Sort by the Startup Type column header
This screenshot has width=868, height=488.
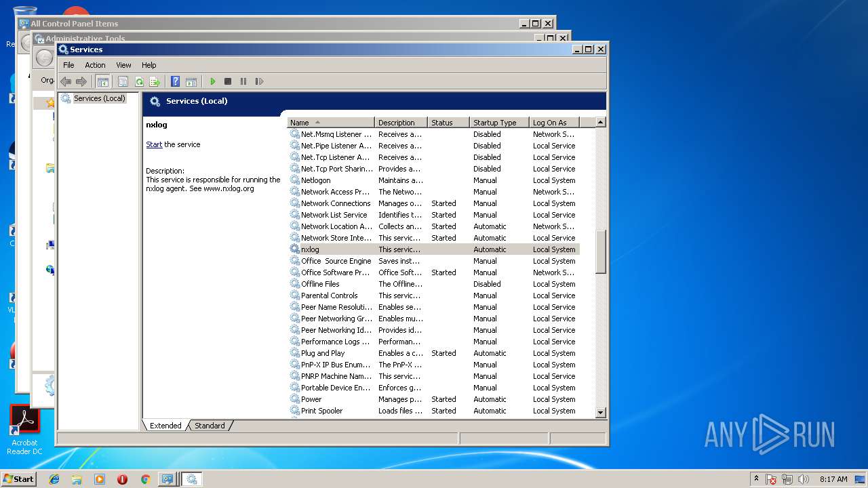pos(499,123)
